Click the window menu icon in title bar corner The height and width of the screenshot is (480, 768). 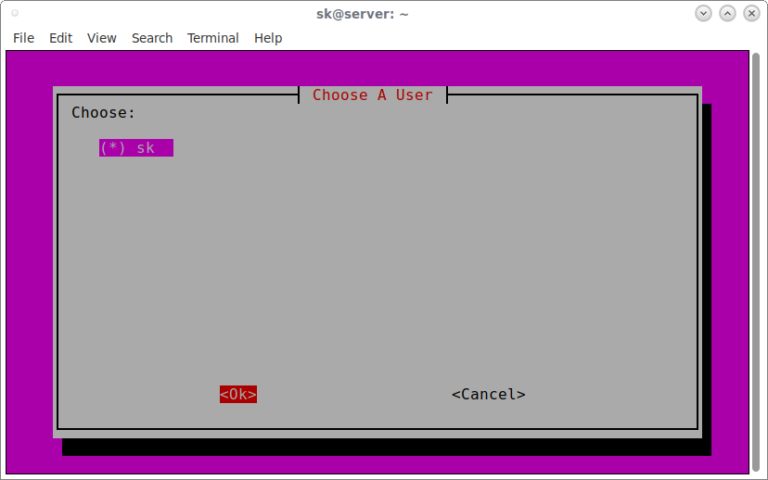(x=15, y=13)
